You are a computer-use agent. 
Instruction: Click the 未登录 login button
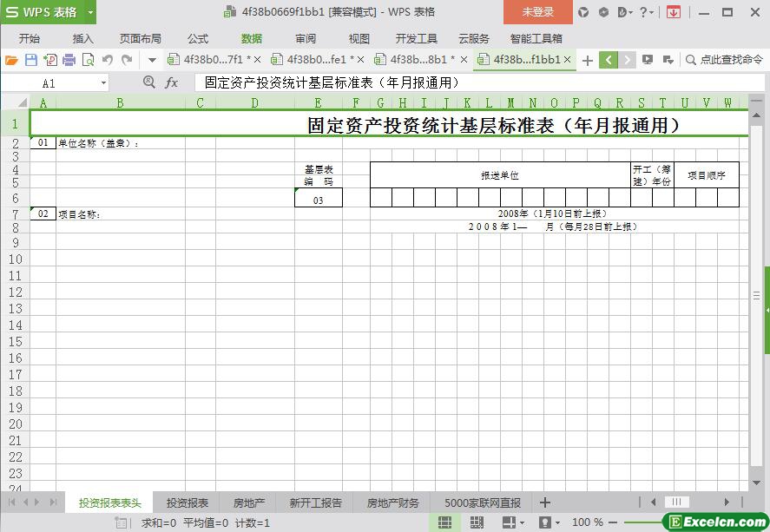coord(537,12)
